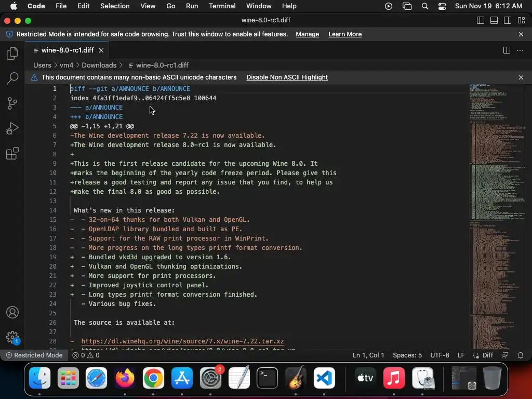Open App Store from the Dock

[182, 378]
